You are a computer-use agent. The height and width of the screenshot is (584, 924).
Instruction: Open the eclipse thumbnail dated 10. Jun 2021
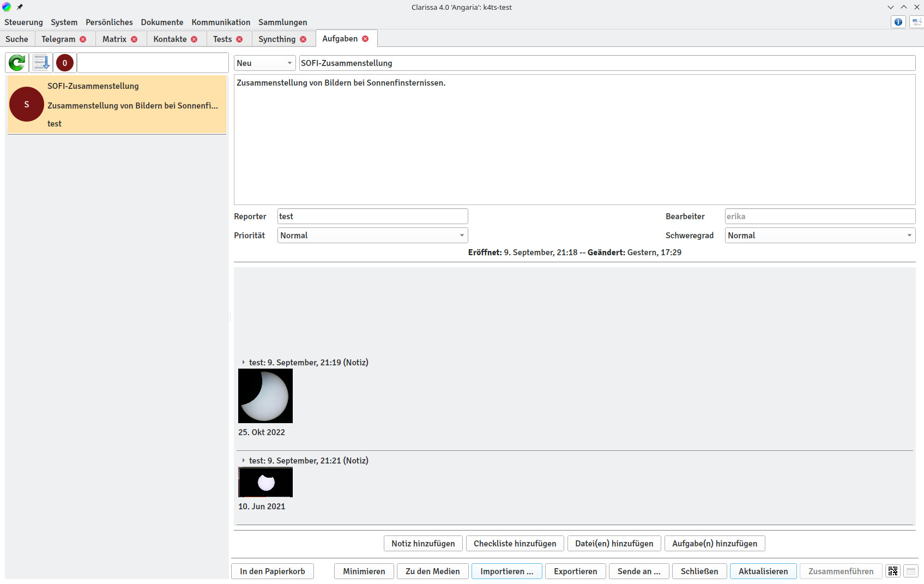coord(265,482)
